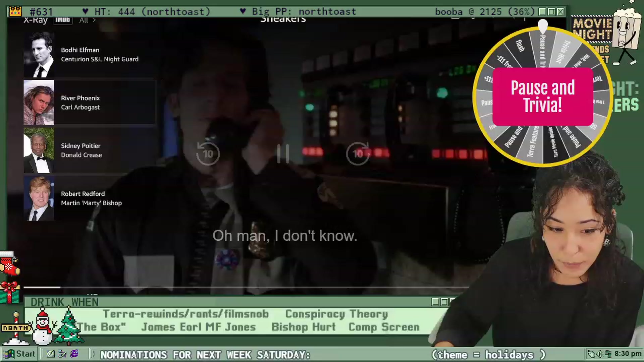The width and height of the screenshot is (644, 362).
Task: Click the video progress bar
Action: tap(246, 287)
